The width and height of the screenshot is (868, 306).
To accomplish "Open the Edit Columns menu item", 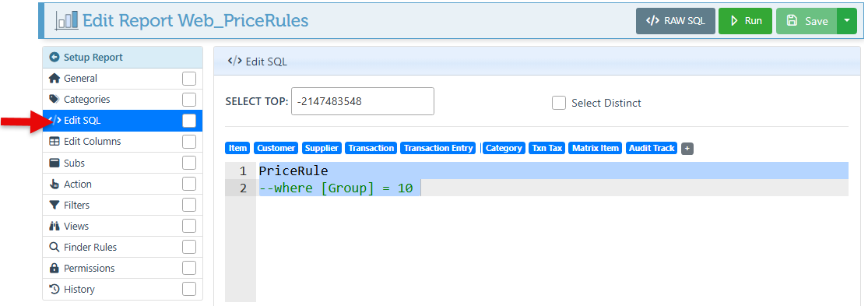I will [122, 142].
